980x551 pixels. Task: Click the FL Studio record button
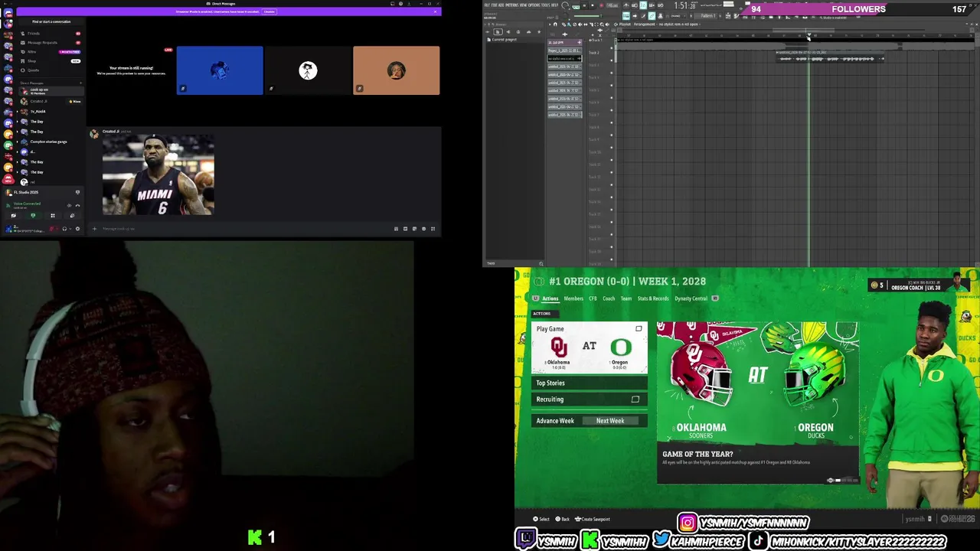(601, 5)
